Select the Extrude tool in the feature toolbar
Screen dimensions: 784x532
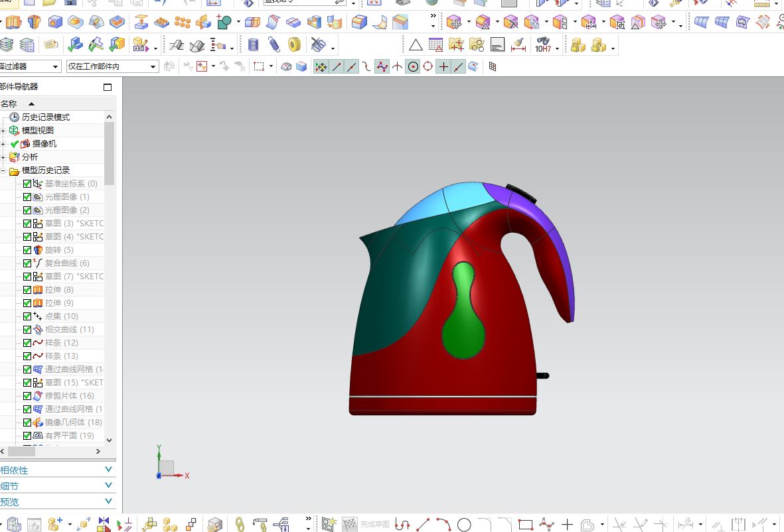click(13, 23)
